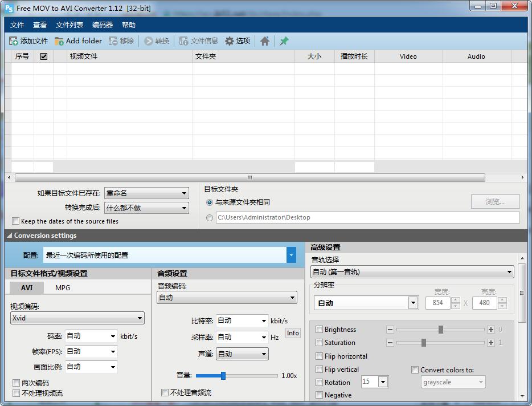The height and width of the screenshot is (406, 532).
Task: Open 音轨选择 audio track dropdown
Action: pyautogui.click(x=412, y=272)
